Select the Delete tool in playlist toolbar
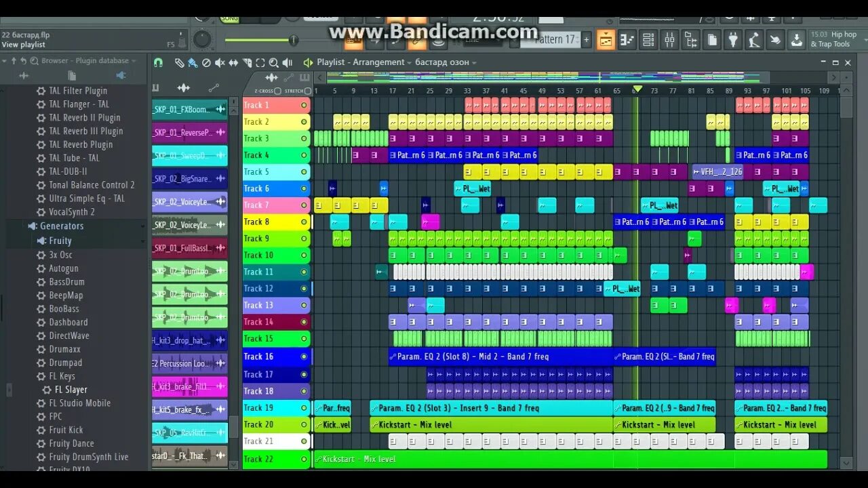This screenshot has width=868, height=488. pos(206,62)
